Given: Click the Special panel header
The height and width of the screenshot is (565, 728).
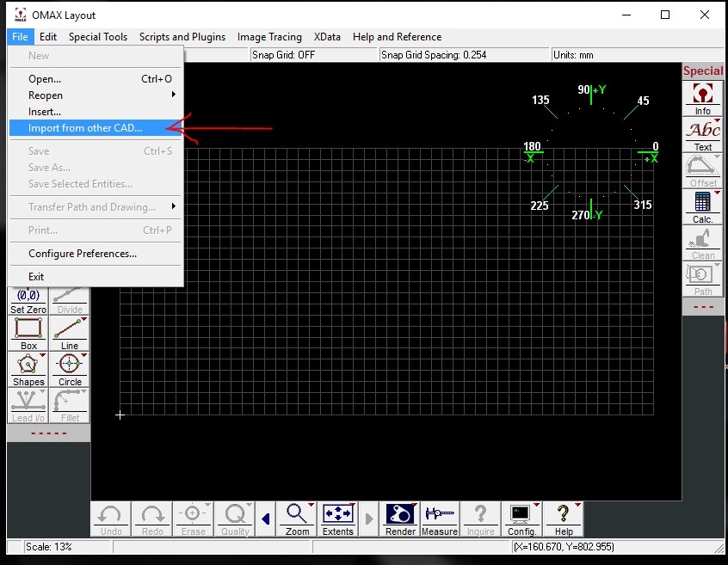Looking at the screenshot, I should [x=702, y=71].
